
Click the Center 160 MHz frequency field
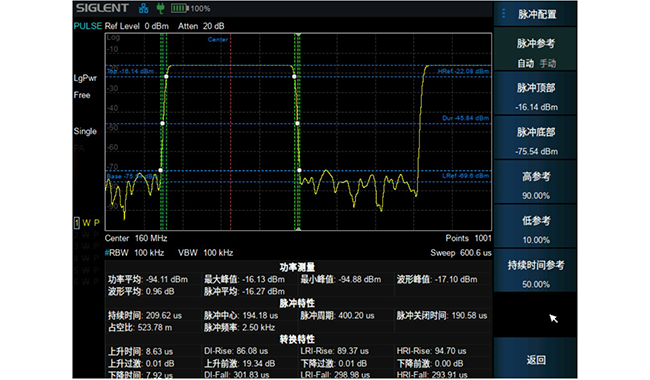point(136,238)
